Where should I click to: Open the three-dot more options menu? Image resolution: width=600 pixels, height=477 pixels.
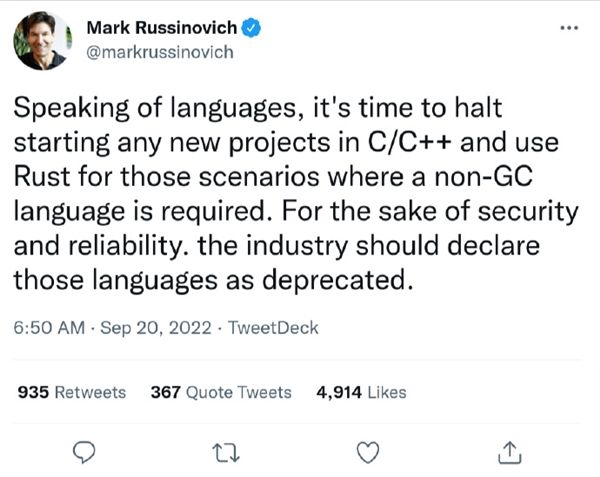pos(569,28)
